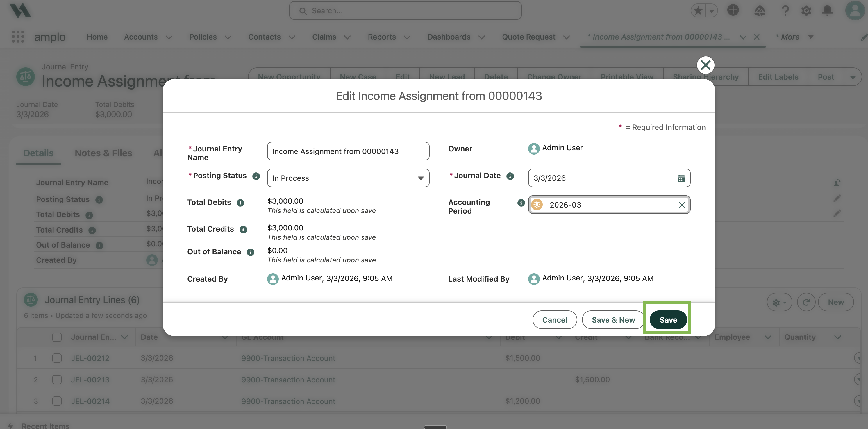Viewport: 868px width, 429px height.
Task: Show more record actions dropdown
Action: tap(853, 77)
